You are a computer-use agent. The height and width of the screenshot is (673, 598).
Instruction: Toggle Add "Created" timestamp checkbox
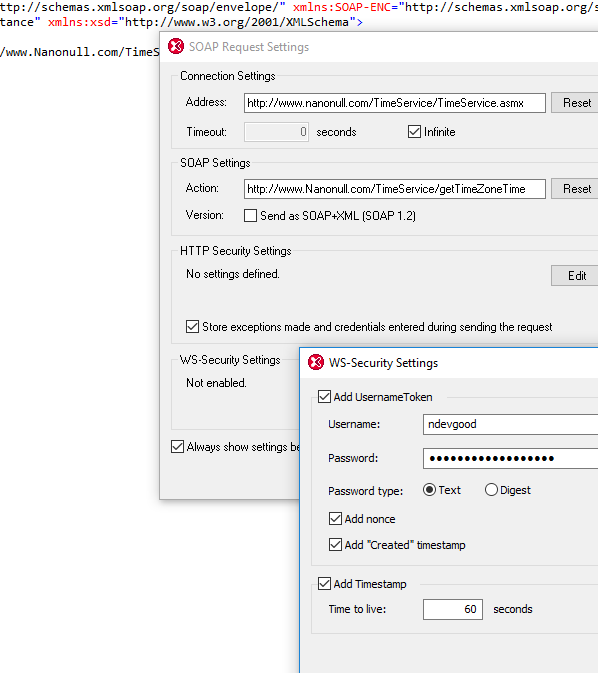335,545
